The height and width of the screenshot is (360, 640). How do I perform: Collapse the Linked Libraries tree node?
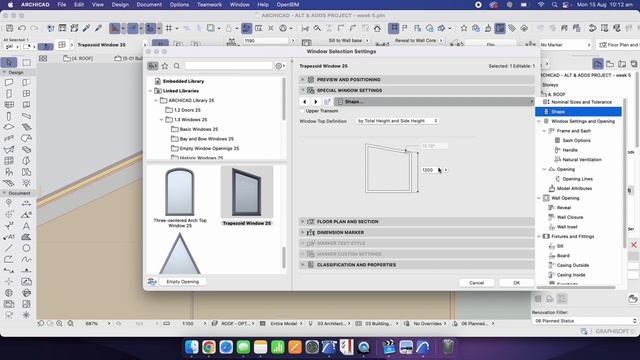[x=150, y=91]
